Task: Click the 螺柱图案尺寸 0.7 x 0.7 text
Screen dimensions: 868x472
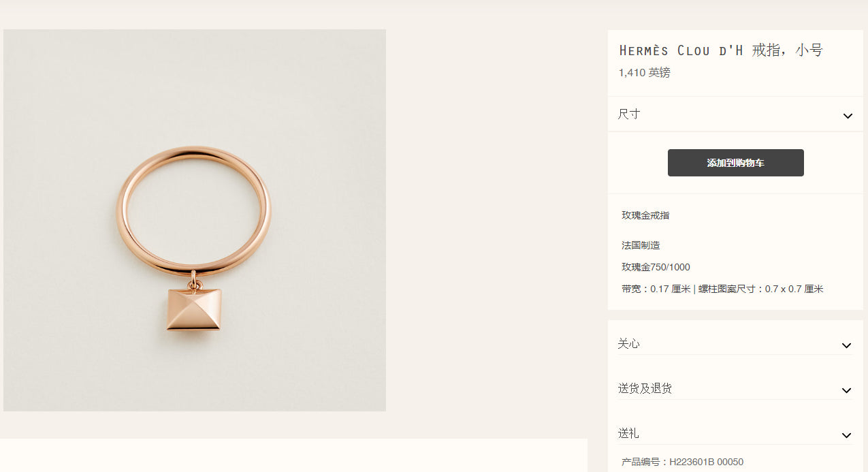Action: 761,289
